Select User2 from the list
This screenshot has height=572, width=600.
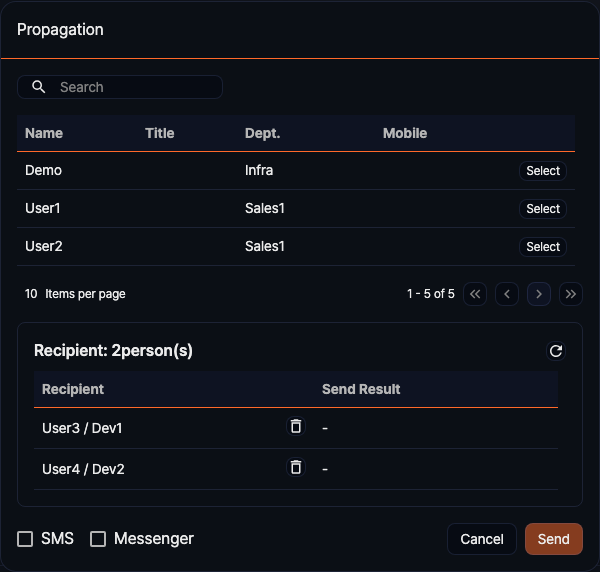(x=543, y=247)
